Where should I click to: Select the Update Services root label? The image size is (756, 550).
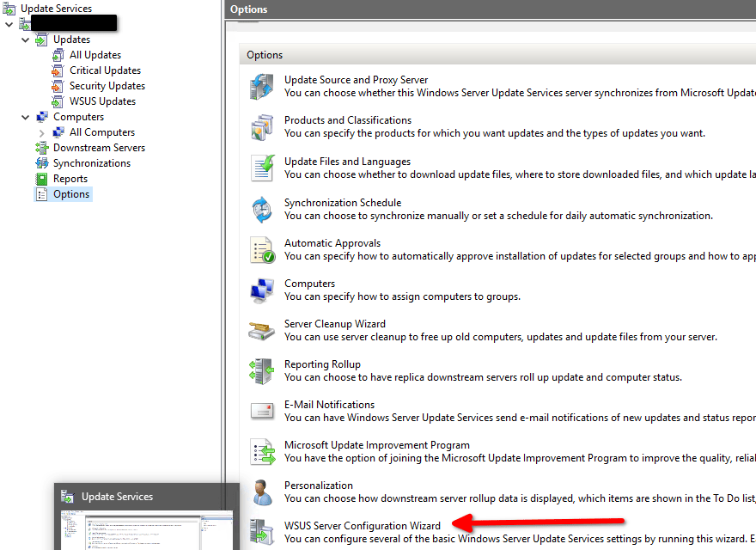(56, 9)
